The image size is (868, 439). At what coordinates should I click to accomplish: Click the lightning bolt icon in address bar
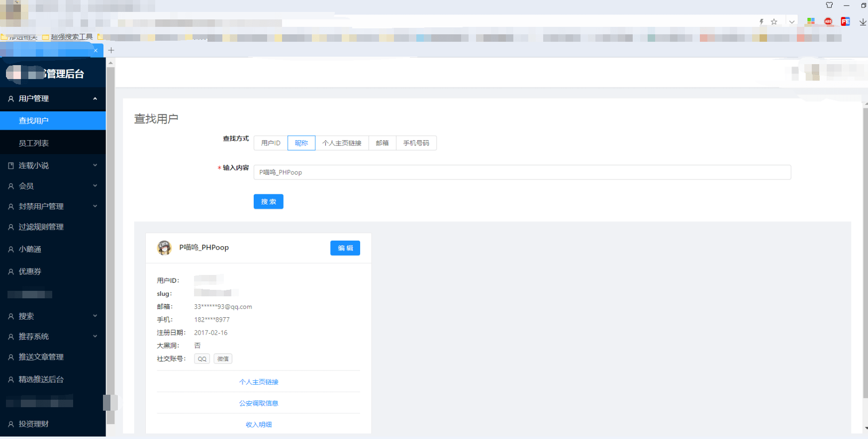761,21
